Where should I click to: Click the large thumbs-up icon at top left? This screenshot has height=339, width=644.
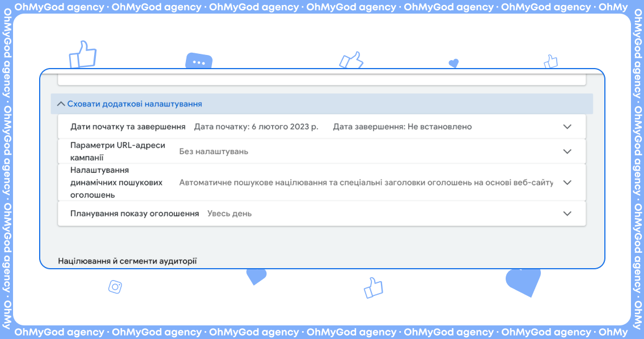click(x=83, y=55)
